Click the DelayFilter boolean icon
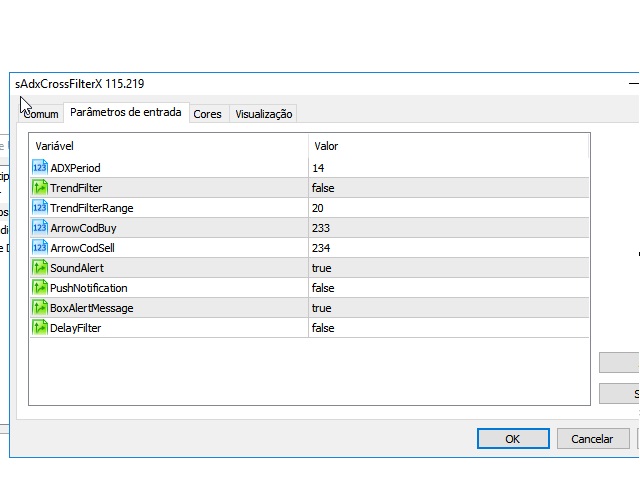The width and height of the screenshot is (640, 480). coord(40,328)
